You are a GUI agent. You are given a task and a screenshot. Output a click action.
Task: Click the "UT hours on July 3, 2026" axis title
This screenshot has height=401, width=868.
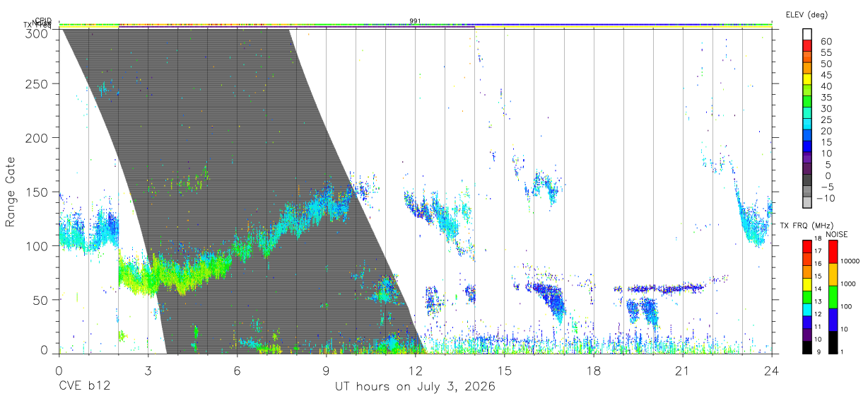pos(415,387)
